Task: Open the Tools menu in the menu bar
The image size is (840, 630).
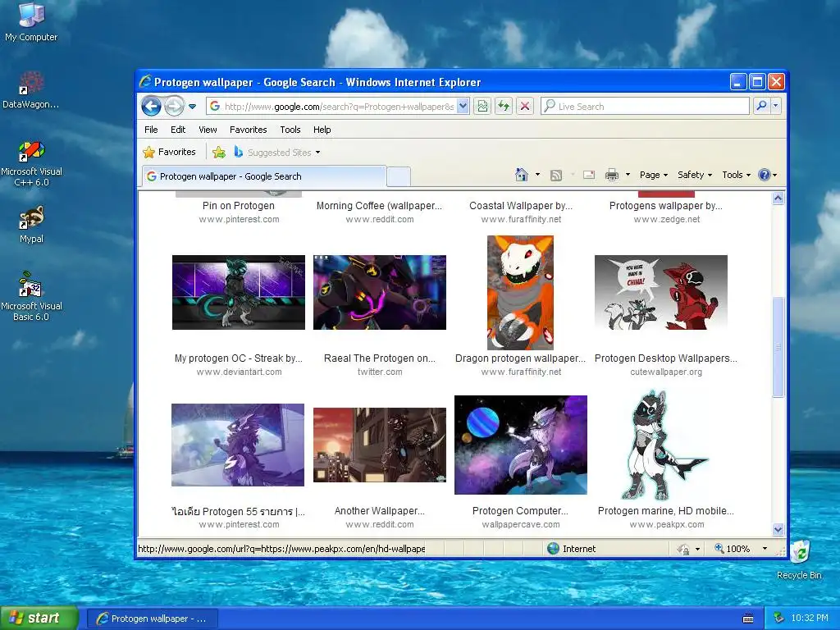Action: click(290, 130)
